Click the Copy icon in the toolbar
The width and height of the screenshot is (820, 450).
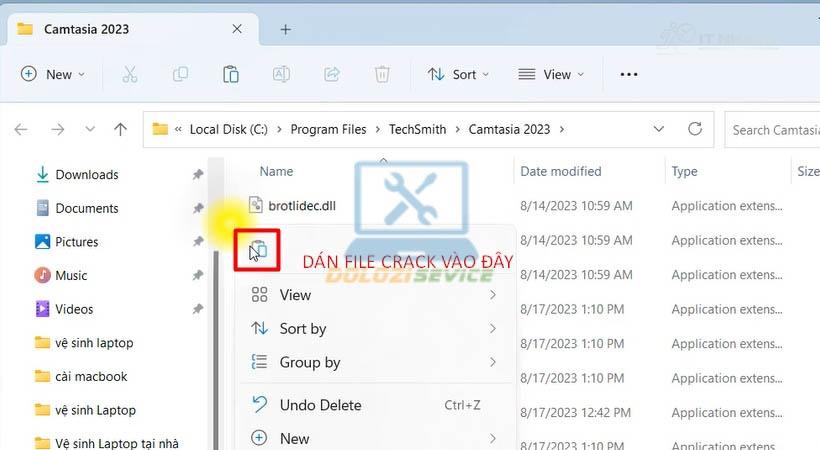click(180, 74)
